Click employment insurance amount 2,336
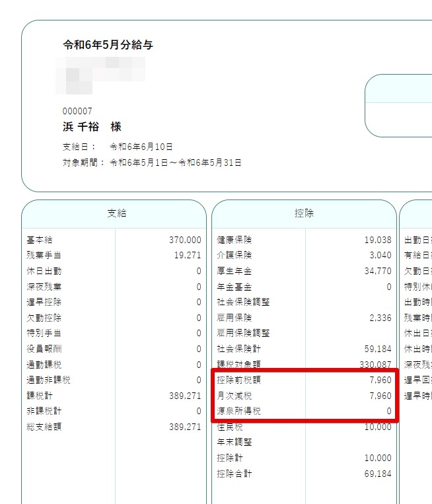This screenshot has width=432, height=504. 380,318
